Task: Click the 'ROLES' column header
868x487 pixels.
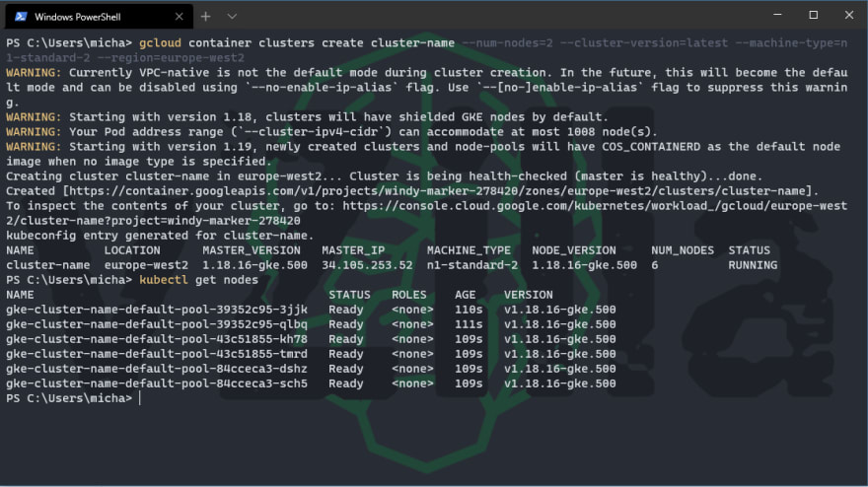Action: click(x=409, y=295)
